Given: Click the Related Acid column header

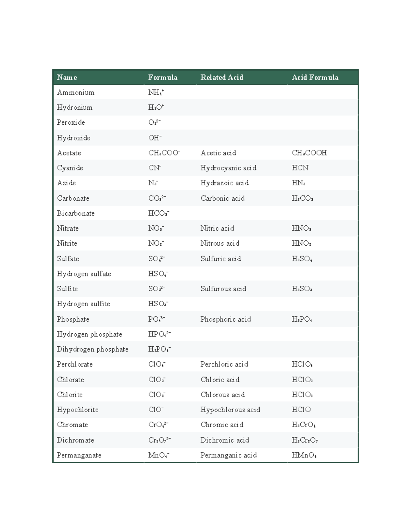Looking at the screenshot, I should [x=222, y=77].
